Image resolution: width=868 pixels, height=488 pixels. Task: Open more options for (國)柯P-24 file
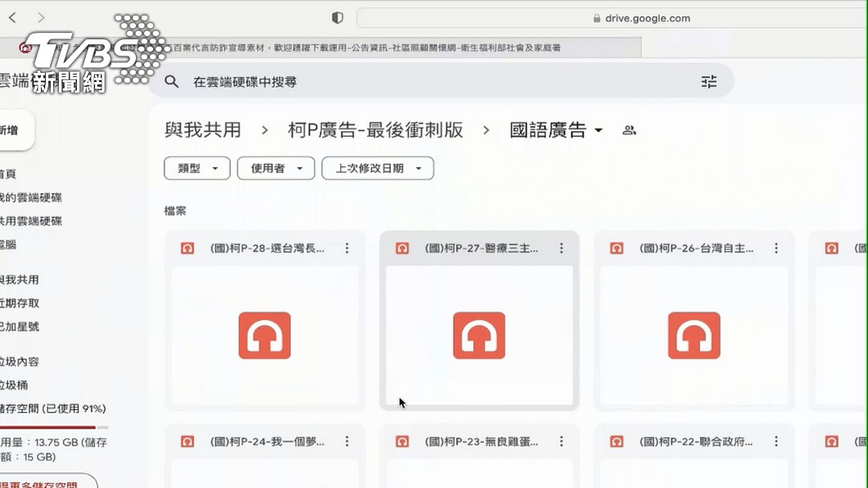(347, 441)
